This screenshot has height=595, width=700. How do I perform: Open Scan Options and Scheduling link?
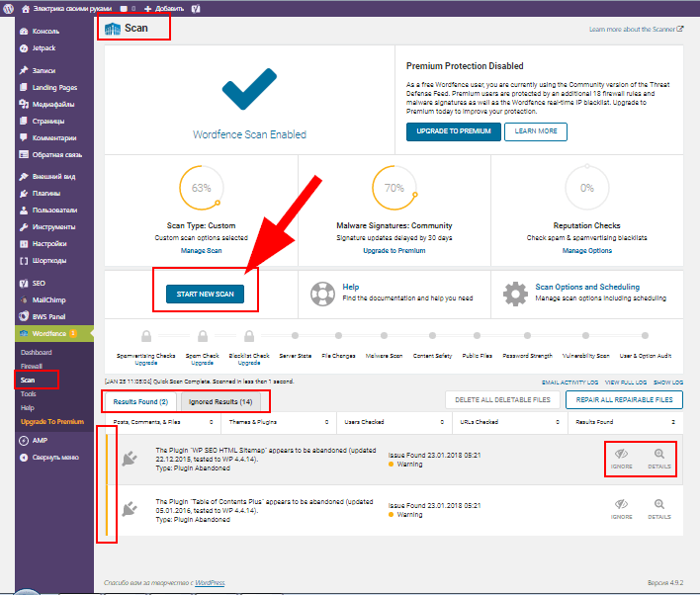coord(587,287)
